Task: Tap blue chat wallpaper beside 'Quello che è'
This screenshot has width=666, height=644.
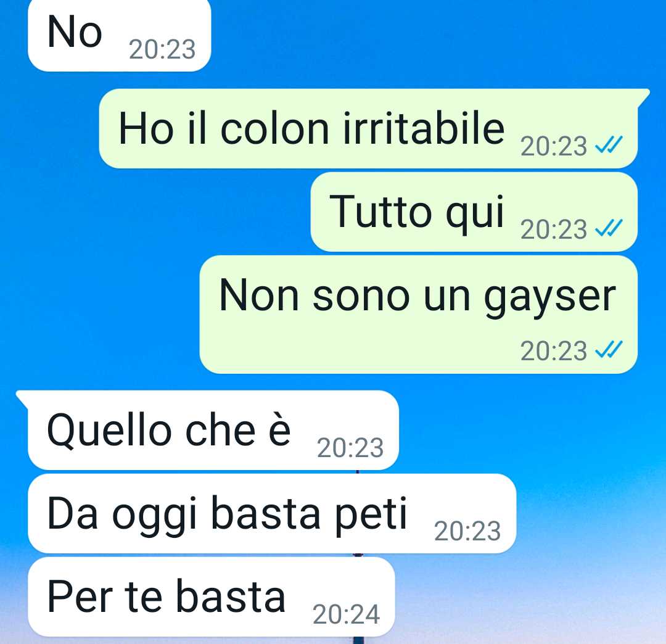Action: (x=531, y=430)
